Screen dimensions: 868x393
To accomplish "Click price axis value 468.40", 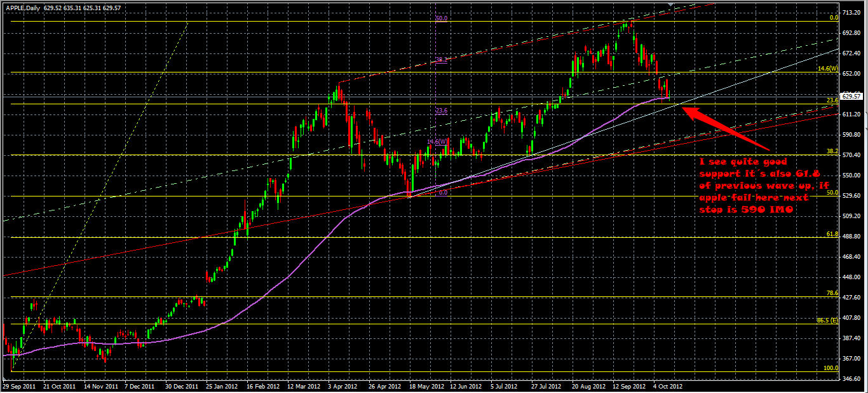I will tap(851, 256).
